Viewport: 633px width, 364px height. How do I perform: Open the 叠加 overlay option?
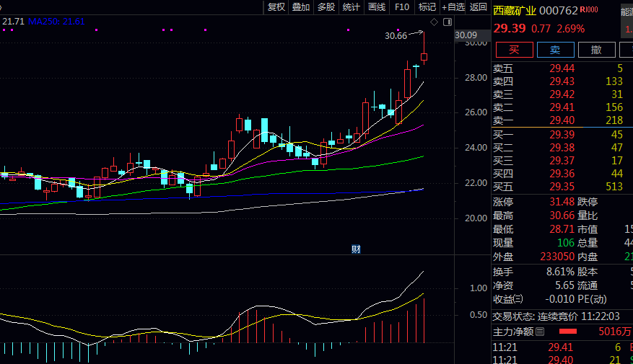[x=301, y=7]
